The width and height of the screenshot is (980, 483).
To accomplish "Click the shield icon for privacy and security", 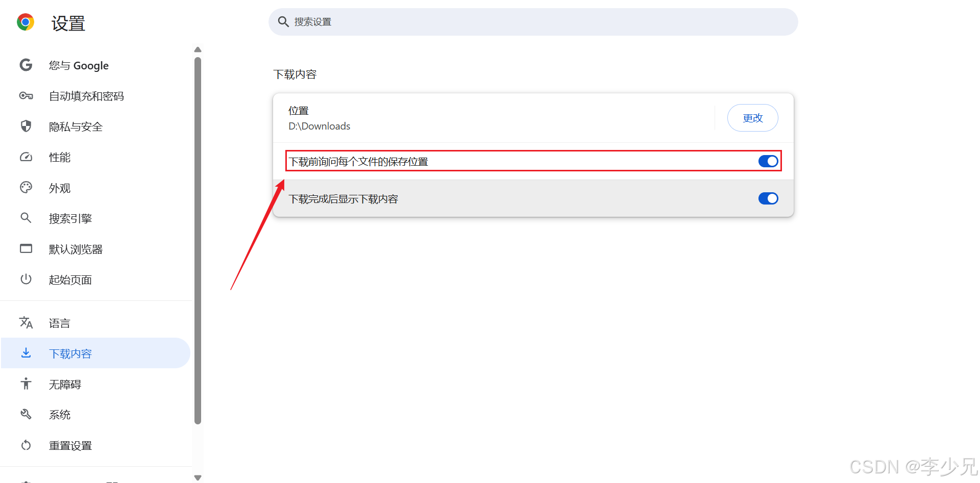I will (x=26, y=126).
